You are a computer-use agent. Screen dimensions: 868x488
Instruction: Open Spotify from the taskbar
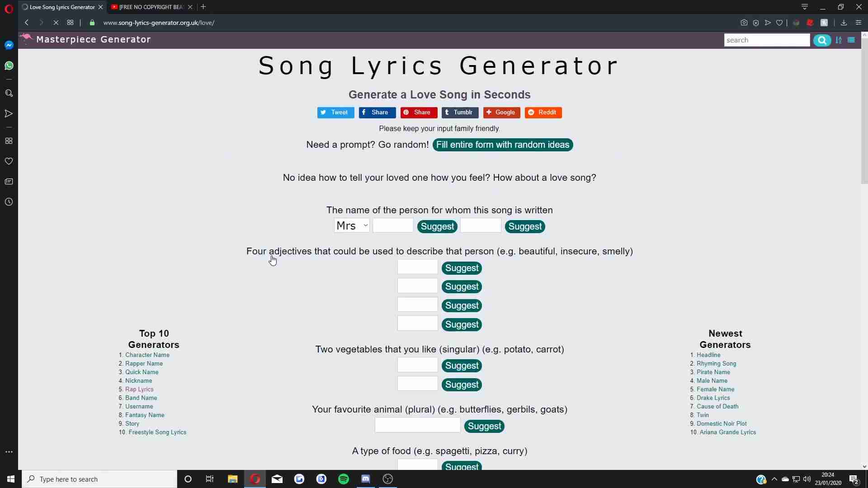click(344, 479)
